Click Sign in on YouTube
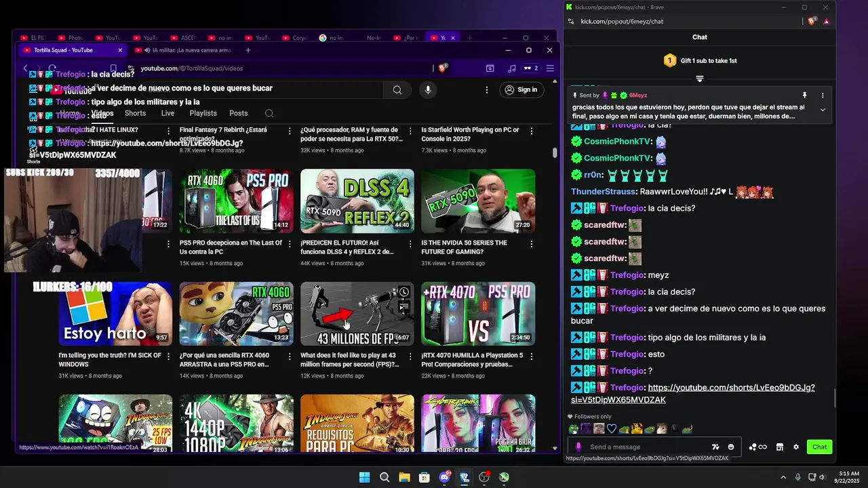The height and width of the screenshot is (488, 868). pyautogui.click(x=521, y=89)
